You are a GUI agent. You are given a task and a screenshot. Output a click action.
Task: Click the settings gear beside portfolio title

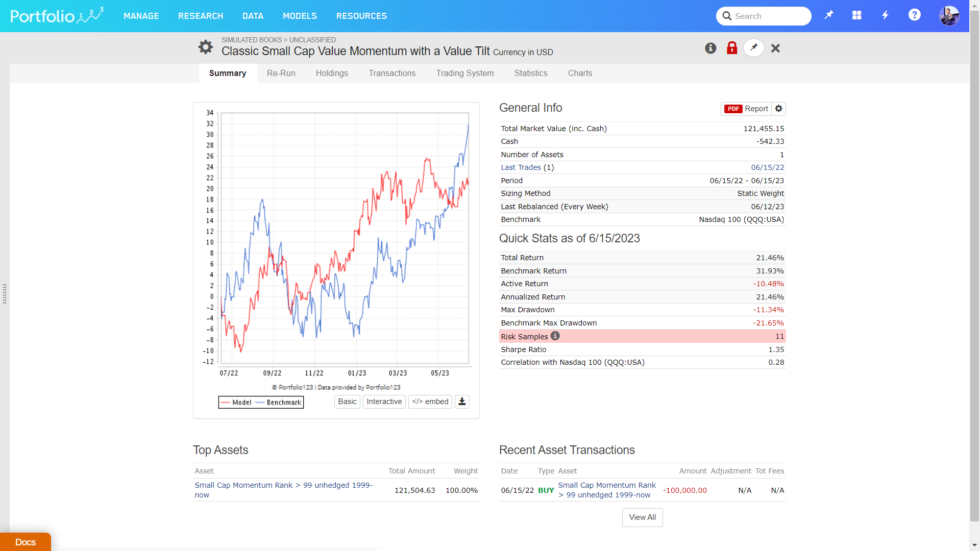click(205, 47)
